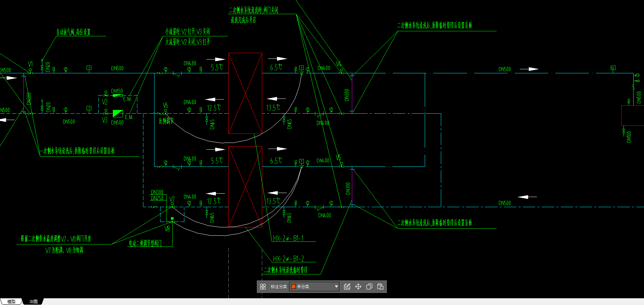644x305 pixels.
Task: Click the paste annotation clipboard icon
Action: pos(380,287)
